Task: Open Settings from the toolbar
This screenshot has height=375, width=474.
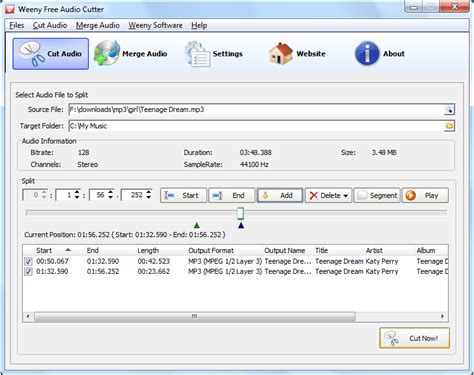Action: 214,54
